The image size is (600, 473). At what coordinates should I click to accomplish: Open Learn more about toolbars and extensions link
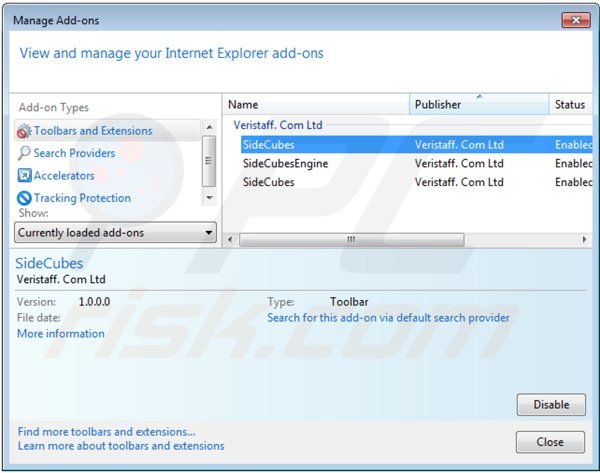121,446
